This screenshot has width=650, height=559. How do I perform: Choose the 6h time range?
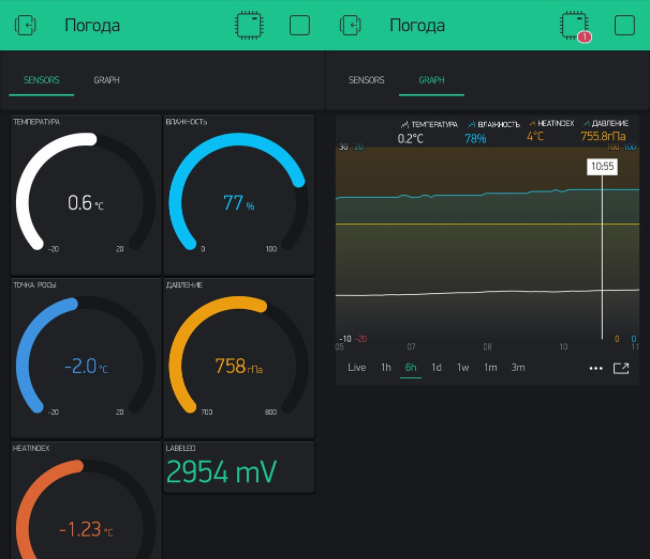click(x=411, y=367)
